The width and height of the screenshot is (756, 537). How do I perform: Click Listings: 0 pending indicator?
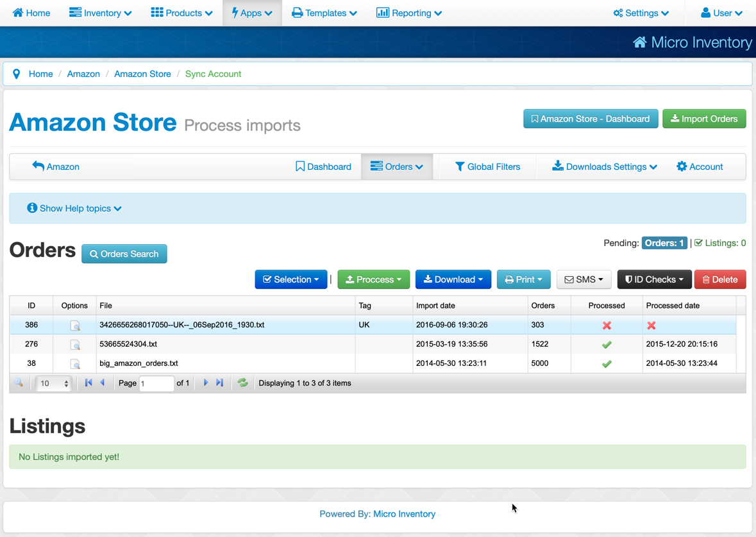point(720,243)
